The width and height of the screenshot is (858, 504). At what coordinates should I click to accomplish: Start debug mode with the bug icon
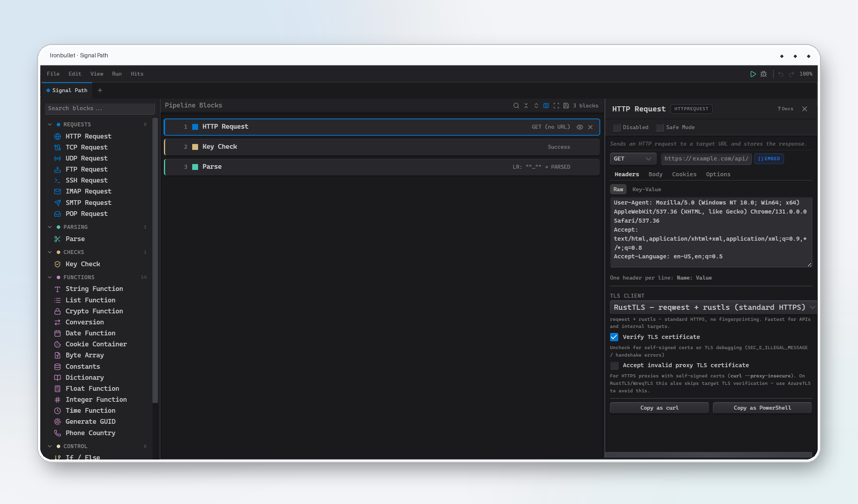click(x=764, y=74)
